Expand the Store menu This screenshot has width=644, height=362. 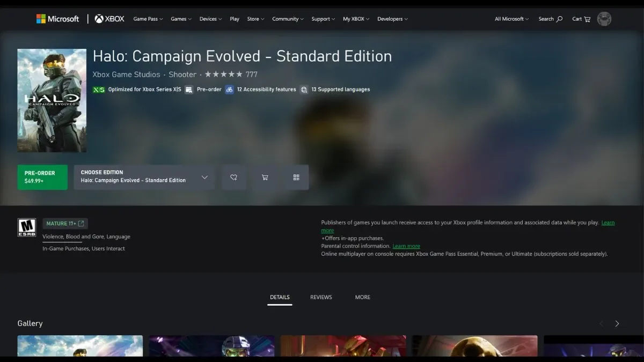coord(255,19)
